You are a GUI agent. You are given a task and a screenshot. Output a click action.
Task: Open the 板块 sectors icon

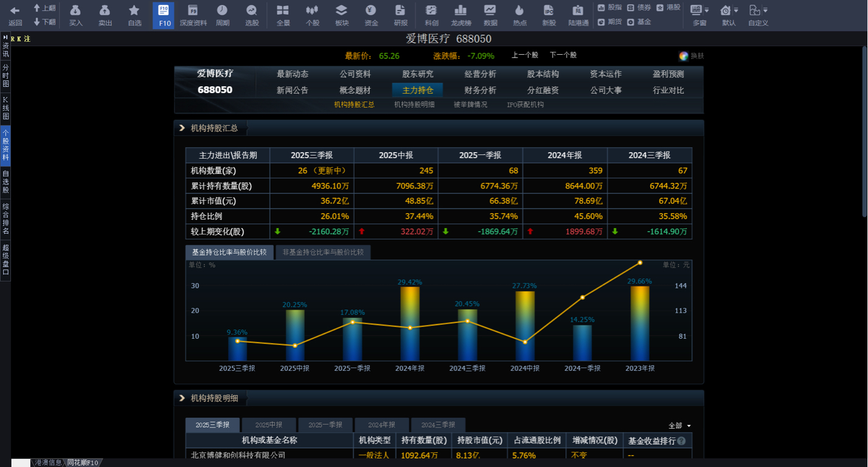pyautogui.click(x=342, y=10)
